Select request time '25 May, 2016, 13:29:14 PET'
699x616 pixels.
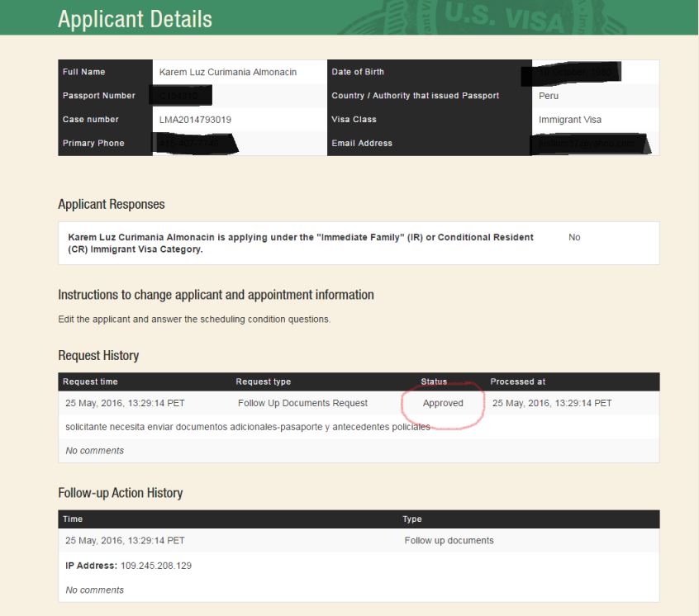point(125,403)
